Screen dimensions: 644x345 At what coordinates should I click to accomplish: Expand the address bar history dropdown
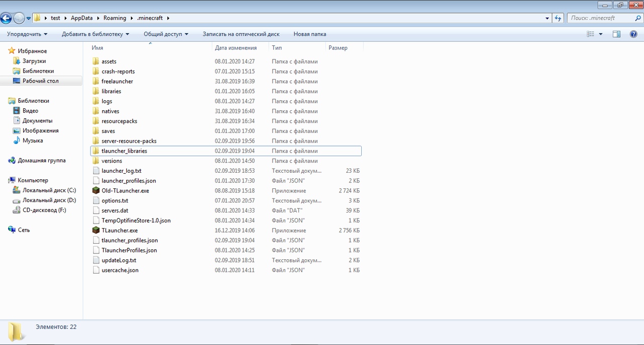(547, 18)
